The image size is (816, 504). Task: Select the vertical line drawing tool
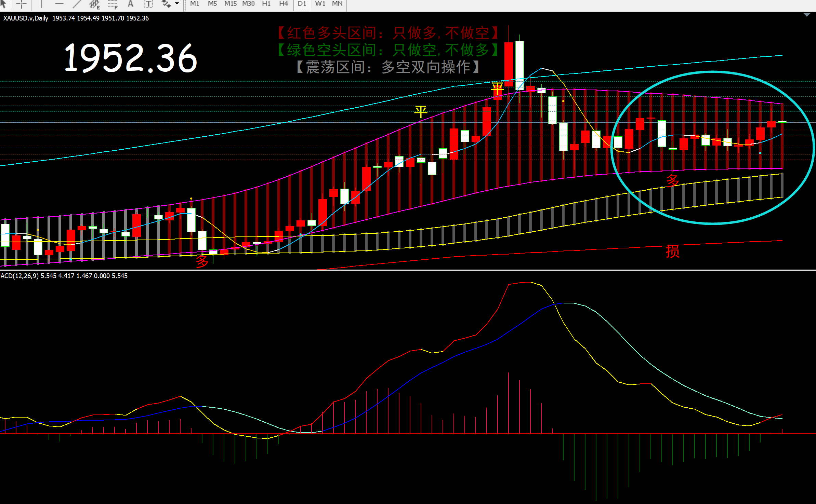pos(41,4)
